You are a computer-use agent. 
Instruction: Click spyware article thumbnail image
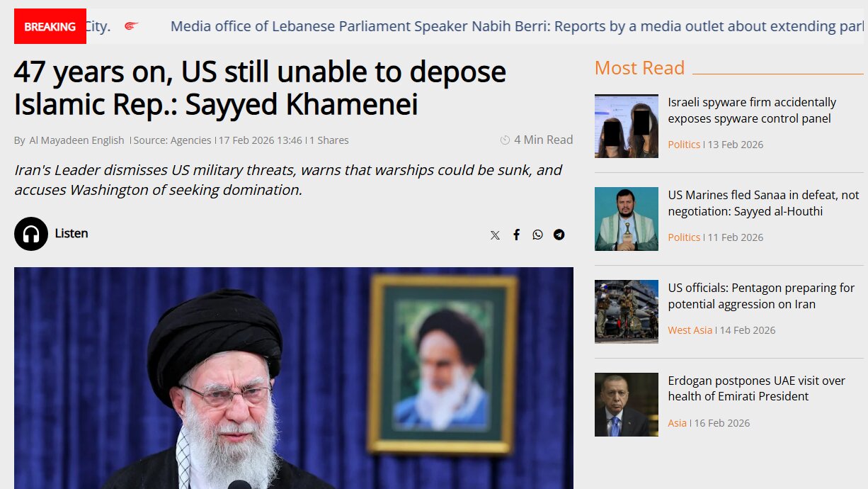coord(627,126)
